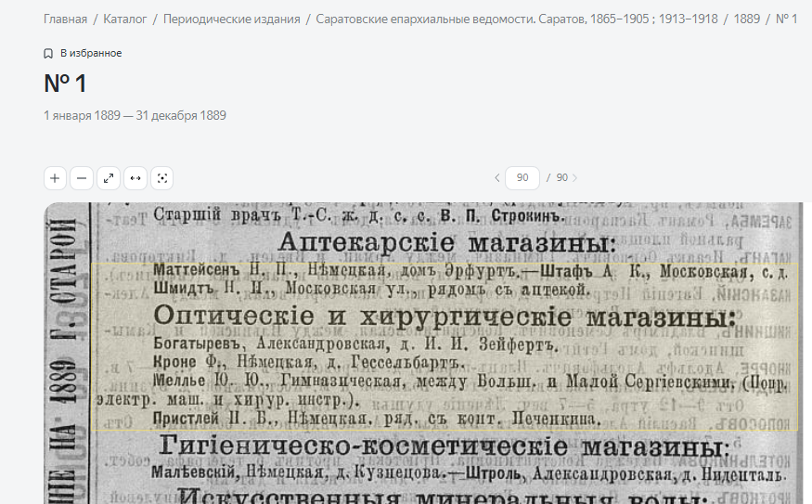Click the large № 1 page title
The image size is (812, 504).
click(x=65, y=84)
